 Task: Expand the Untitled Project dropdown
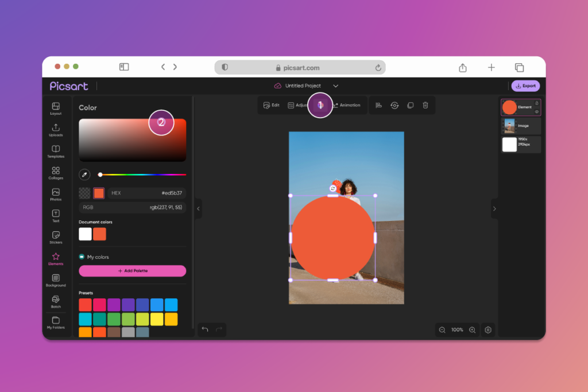(335, 86)
